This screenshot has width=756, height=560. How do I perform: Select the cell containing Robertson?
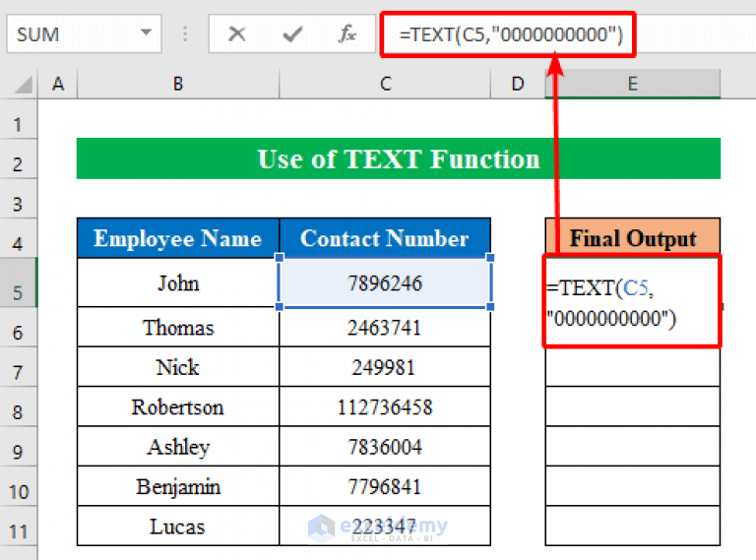(178, 406)
